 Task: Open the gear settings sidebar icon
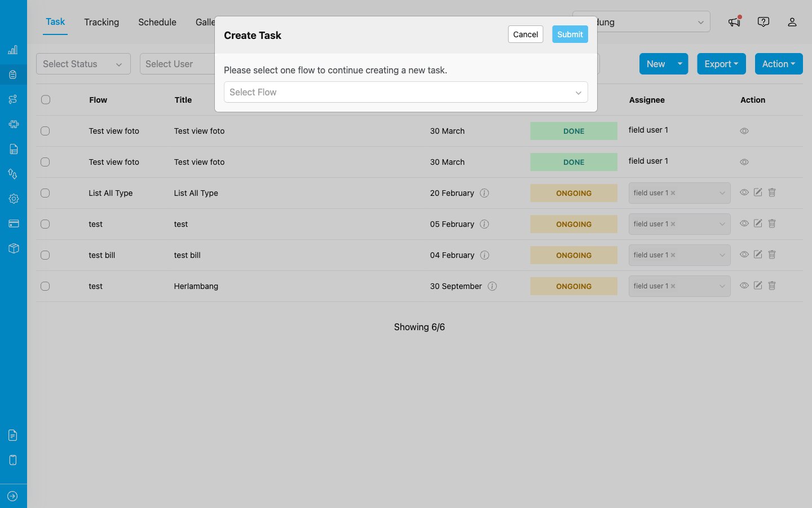[14, 199]
